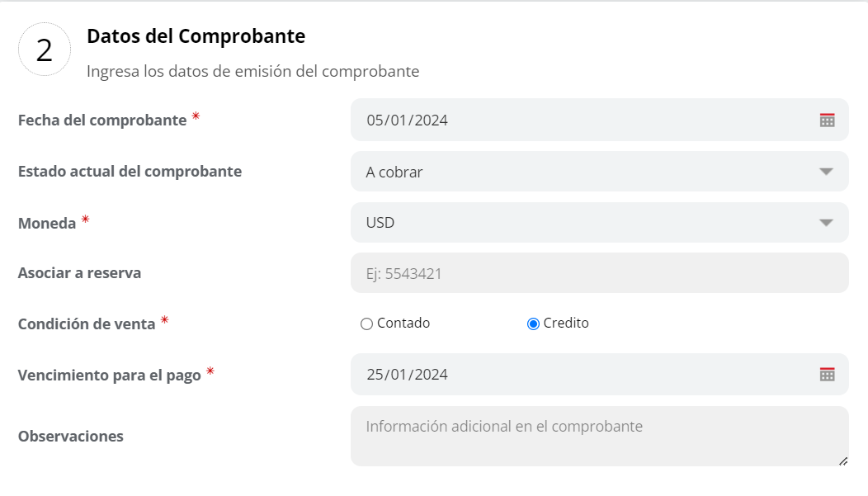
Task: Select the Contado radio button
Action: 366,323
